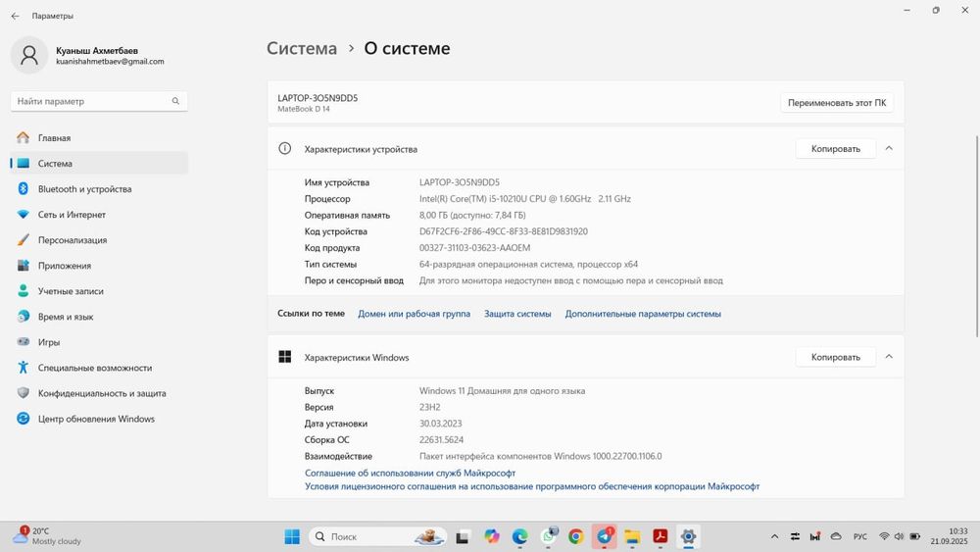Screen dimensions: 980x552
Task: Open Специальные возможности section
Action: click(99, 369)
